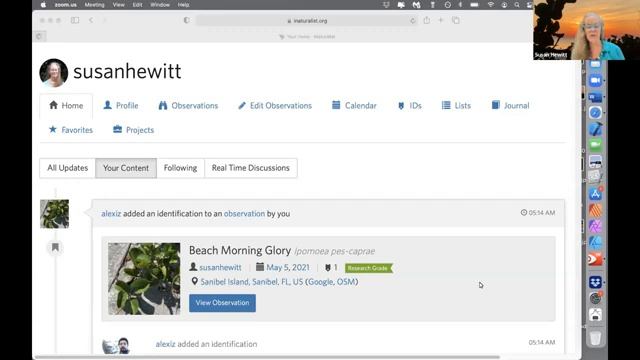The height and width of the screenshot is (360, 640).
Task: Open the Journal tab
Action: (x=511, y=106)
